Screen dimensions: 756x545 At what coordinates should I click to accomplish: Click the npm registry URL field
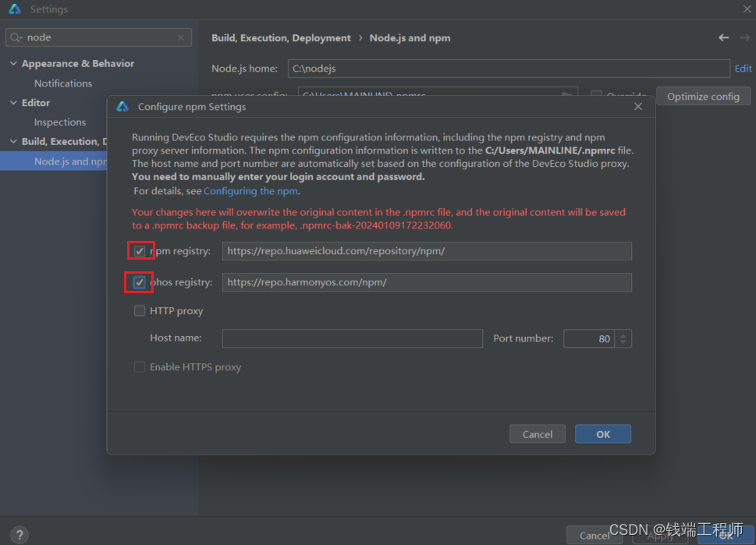(427, 251)
